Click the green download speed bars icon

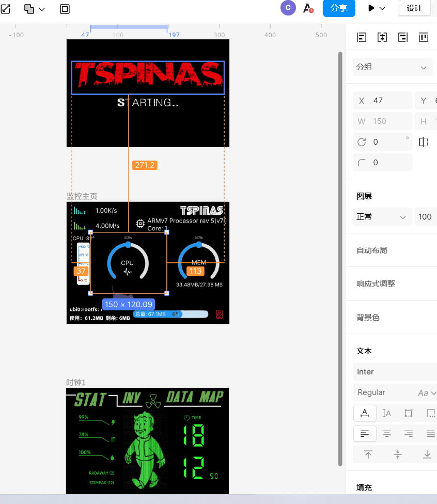(80, 226)
